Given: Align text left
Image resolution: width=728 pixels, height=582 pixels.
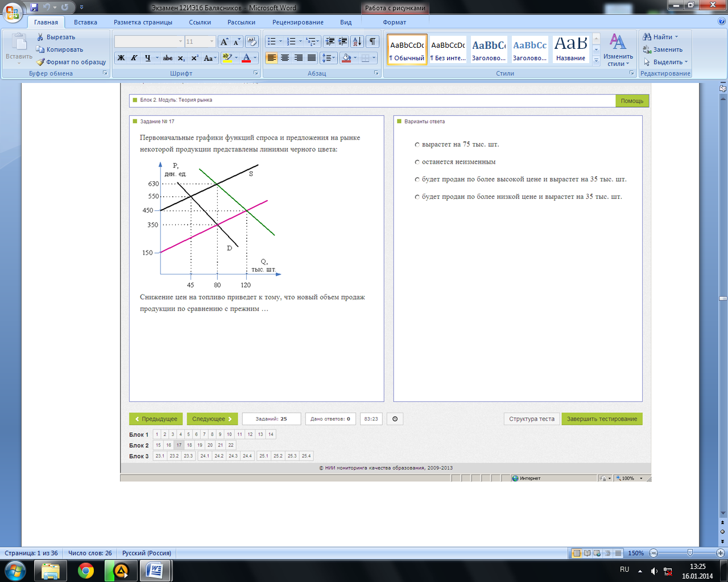Looking at the screenshot, I should (x=271, y=58).
